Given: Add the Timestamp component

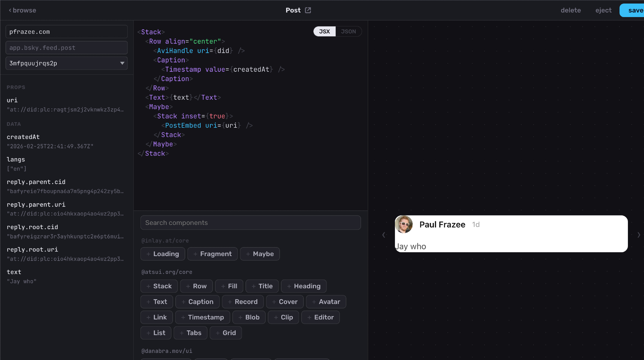Looking at the screenshot, I should (x=202, y=318).
